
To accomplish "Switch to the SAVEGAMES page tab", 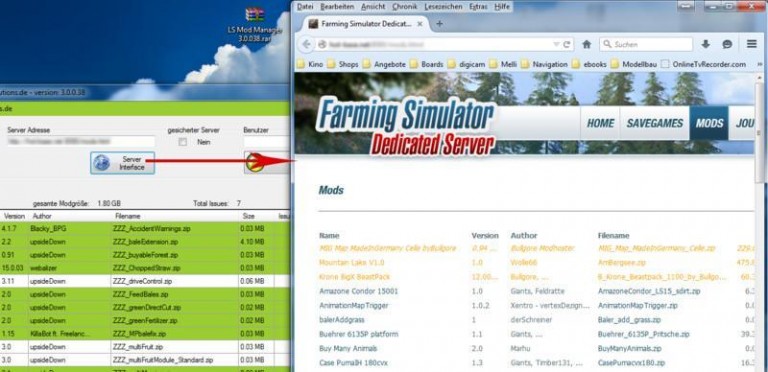I will point(654,123).
